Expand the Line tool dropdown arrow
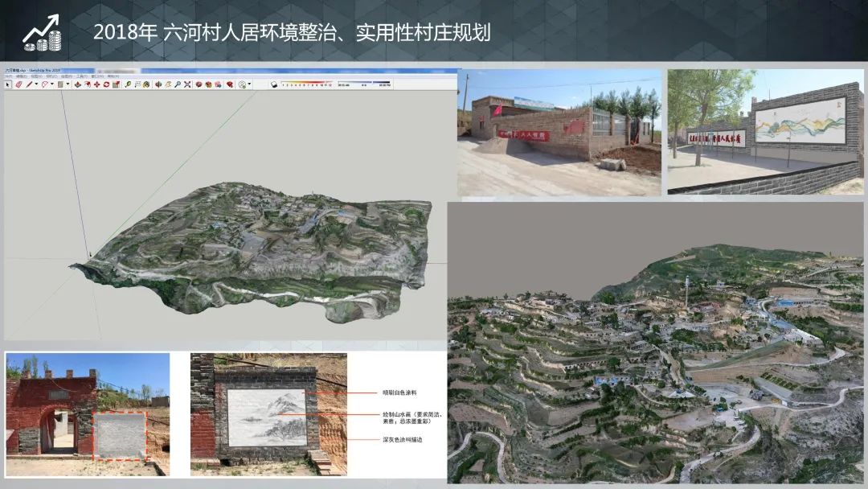This screenshot has height=489, width=868. [36, 84]
